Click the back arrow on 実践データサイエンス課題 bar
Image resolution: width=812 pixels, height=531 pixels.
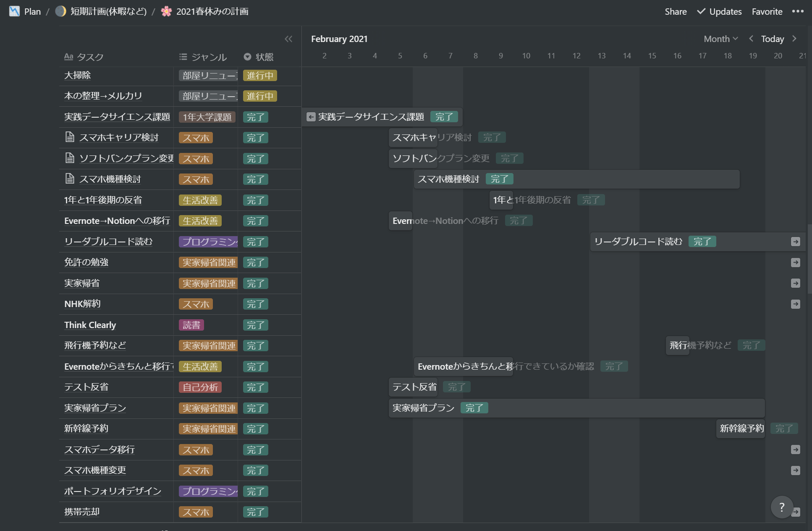(x=311, y=117)
